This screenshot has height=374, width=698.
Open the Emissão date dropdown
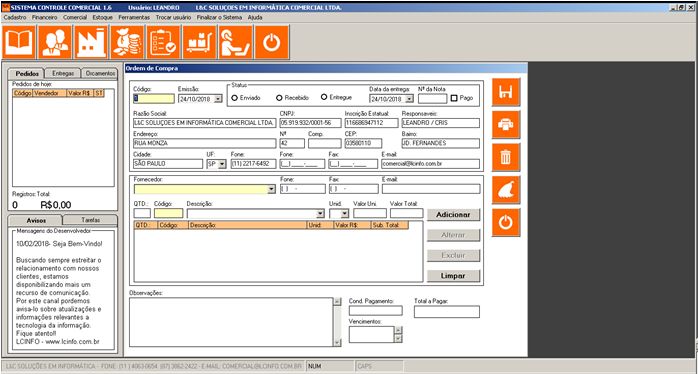tap(218, 99)
